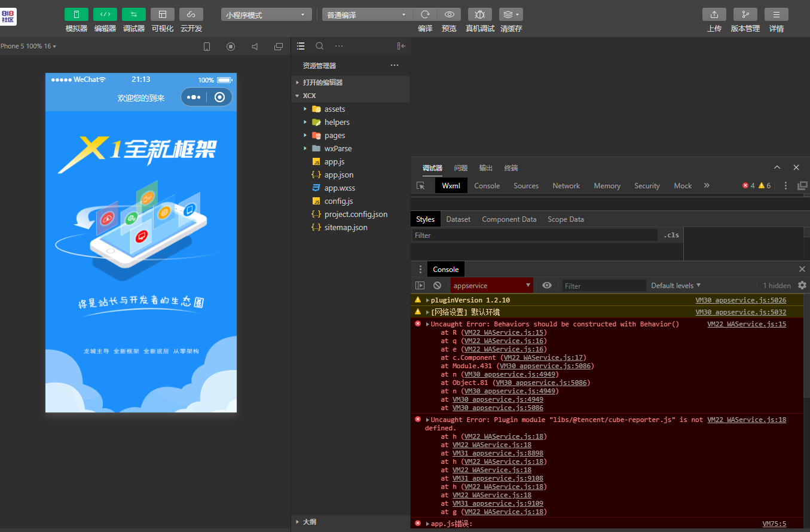This screenshot has height=532, width=810.
Task: Open the appservice context dropdown
Action: pos(491,286)
